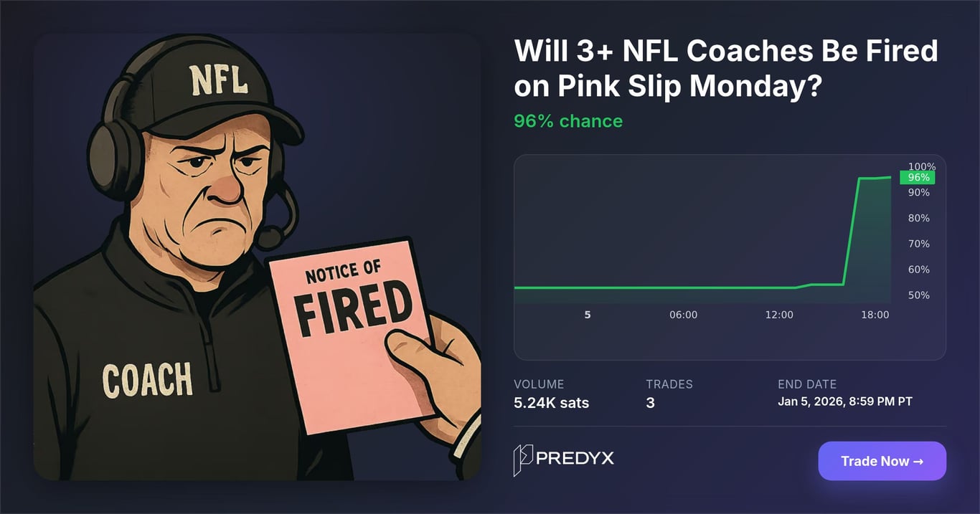Viewport: 980px width, 514px height.
Task: Click the end date Jan 5, 2026 text
Action: click(x=844, y=401)
